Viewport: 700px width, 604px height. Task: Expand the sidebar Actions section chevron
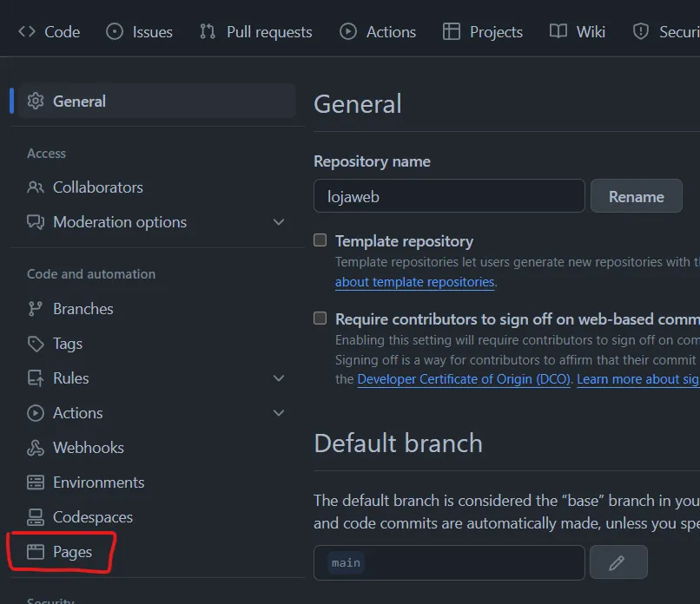[x=279, y=413]
